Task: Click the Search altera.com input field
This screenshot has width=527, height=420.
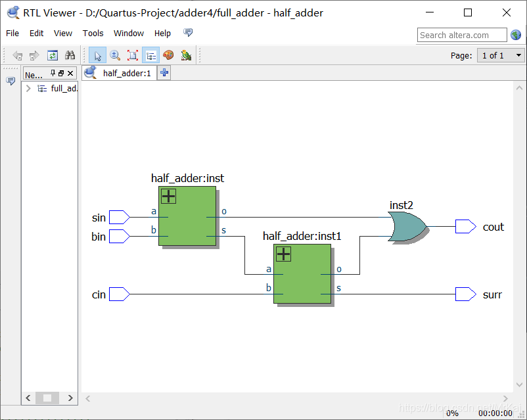Action: point(462,35)
